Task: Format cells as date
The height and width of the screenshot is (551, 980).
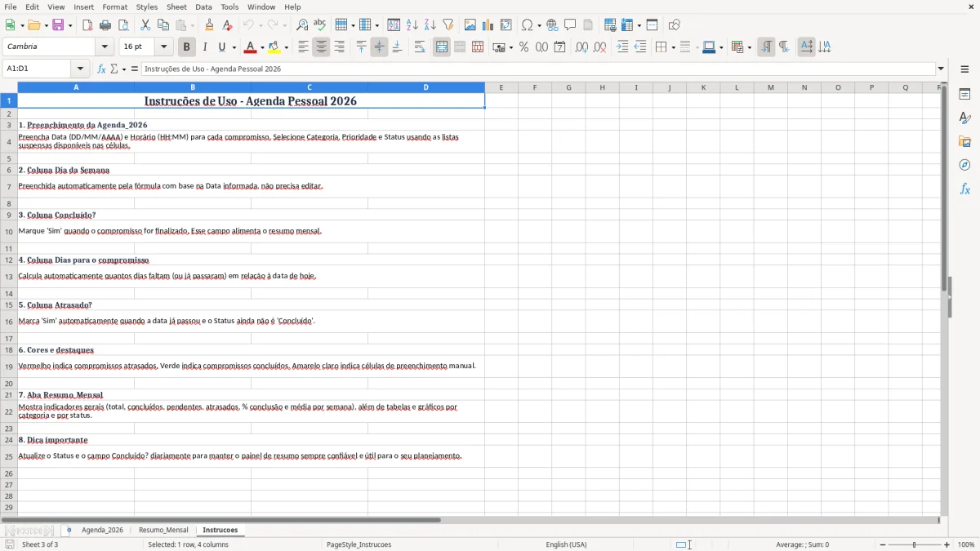Action: tap(560, 47)
